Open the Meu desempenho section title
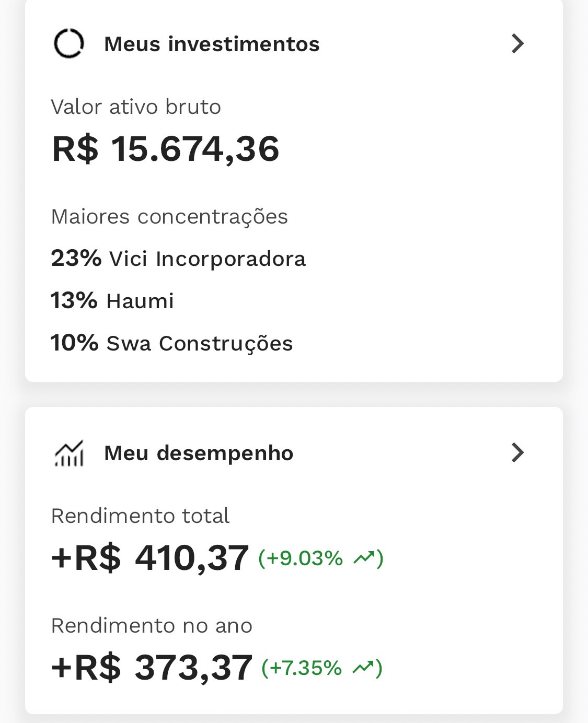 199,453
